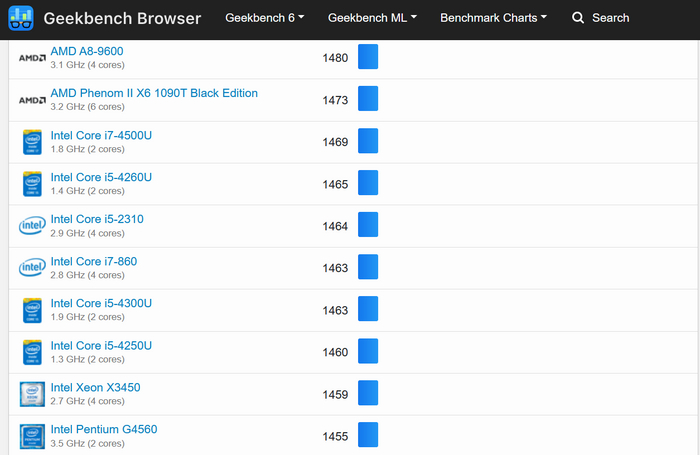Select the text 3.1 GHz (4 cores)
Viewport: 700px width, 455px height.
(88, 65)
